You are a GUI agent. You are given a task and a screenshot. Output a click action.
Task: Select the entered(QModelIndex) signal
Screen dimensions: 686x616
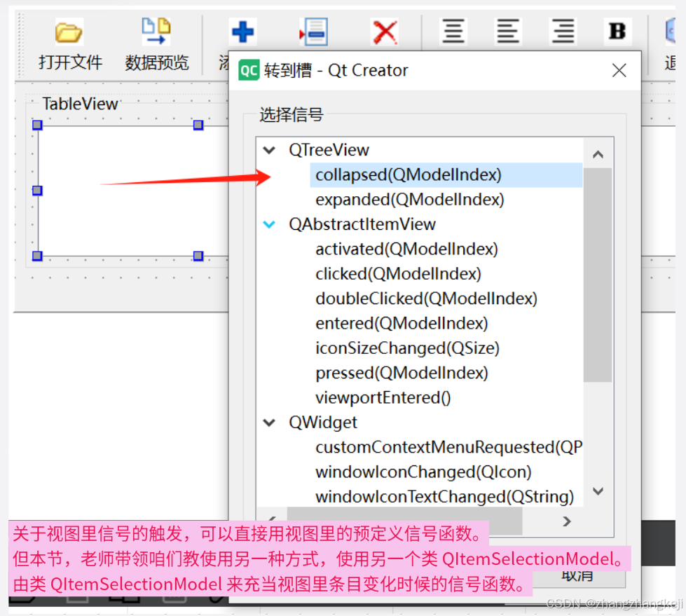pyautogui.click(x=402, y=323)
